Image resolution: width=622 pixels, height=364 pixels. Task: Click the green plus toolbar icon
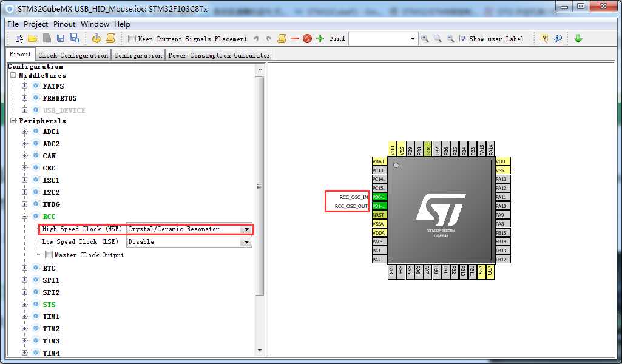pyautogui.click(x=320, y=38)
